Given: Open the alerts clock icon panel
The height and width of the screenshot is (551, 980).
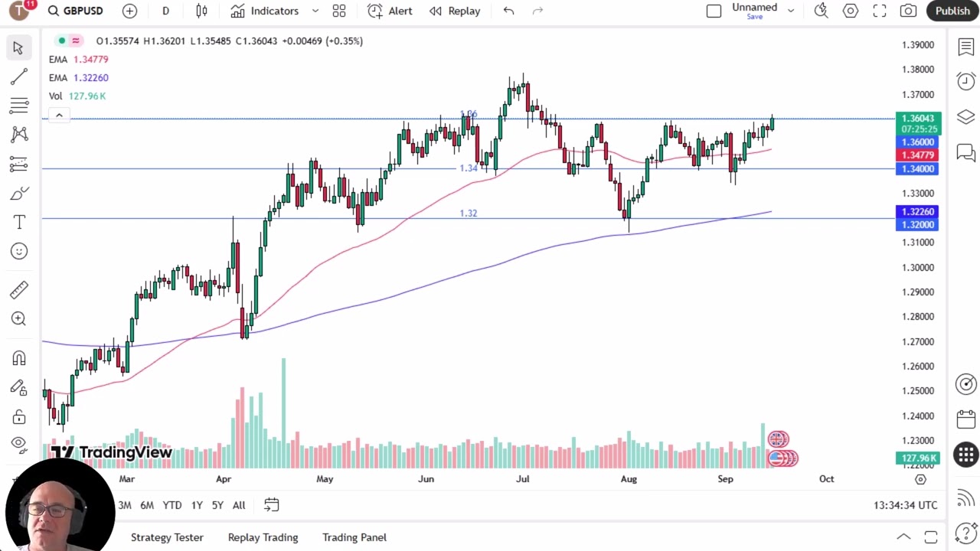Looking at the screenshot, I should point(965,81).
